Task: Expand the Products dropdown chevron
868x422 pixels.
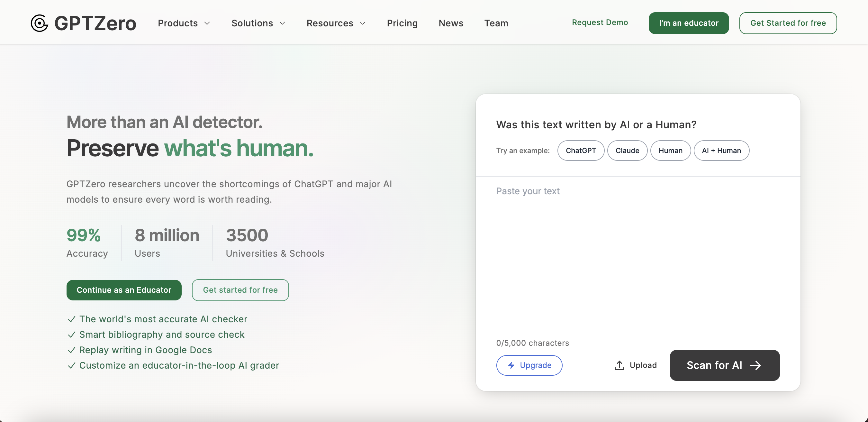Action: point(207,23)
